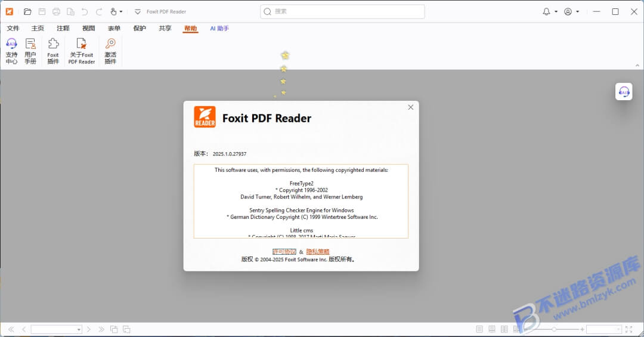Click the undo arrow icon
This screenshot has height=337, width=644.
[85, 11]
